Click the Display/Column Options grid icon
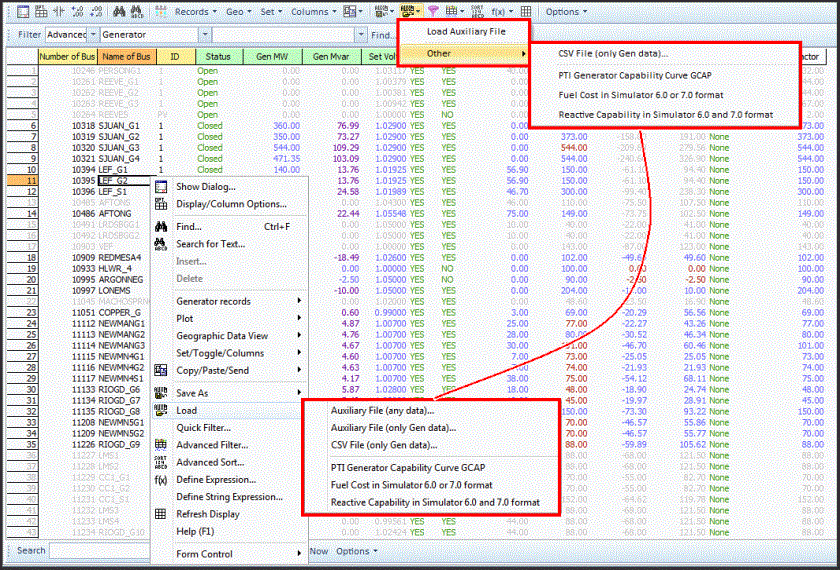 (160, 204)
